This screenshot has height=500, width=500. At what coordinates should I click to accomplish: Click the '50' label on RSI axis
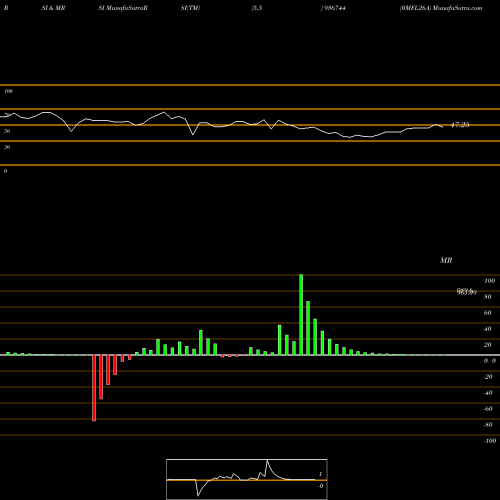click(x=7, y=131)
